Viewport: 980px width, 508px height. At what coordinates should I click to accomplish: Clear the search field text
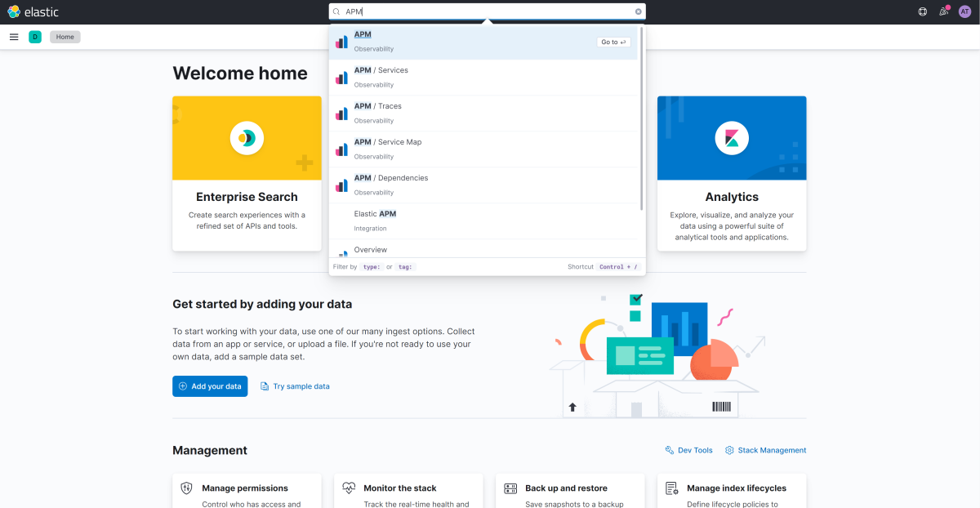[x=638, y=12]
